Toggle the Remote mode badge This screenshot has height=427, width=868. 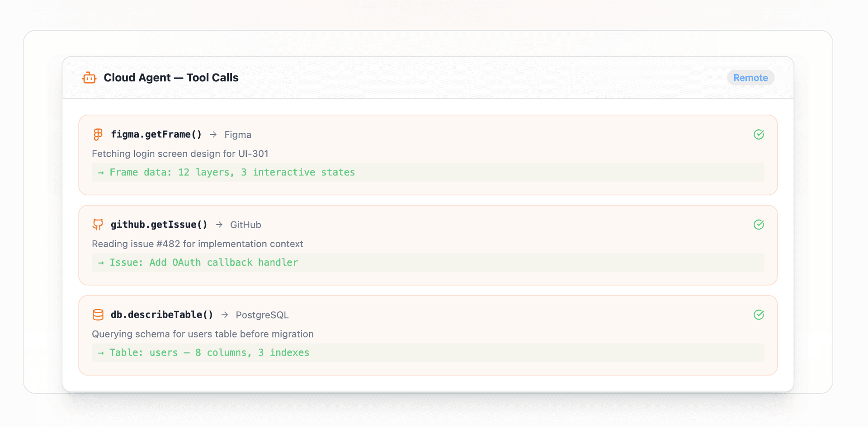pyautogui.click(x=750, y=77)
